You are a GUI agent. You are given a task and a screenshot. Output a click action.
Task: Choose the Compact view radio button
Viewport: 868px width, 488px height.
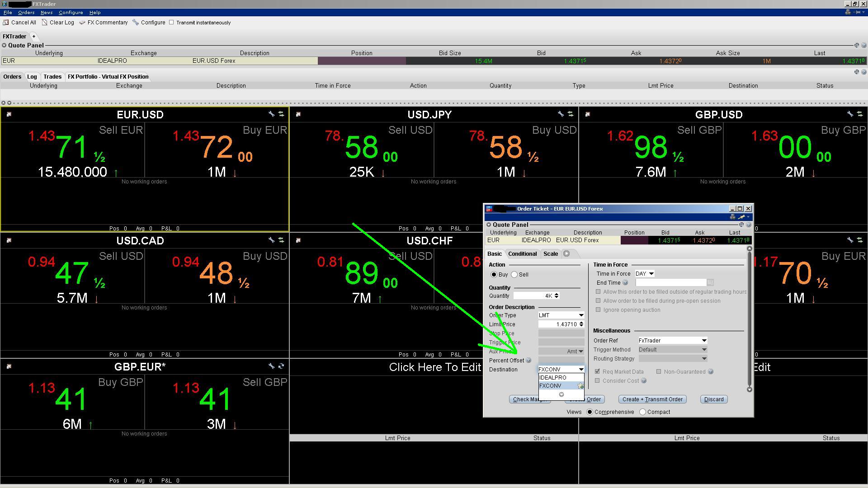643,412
